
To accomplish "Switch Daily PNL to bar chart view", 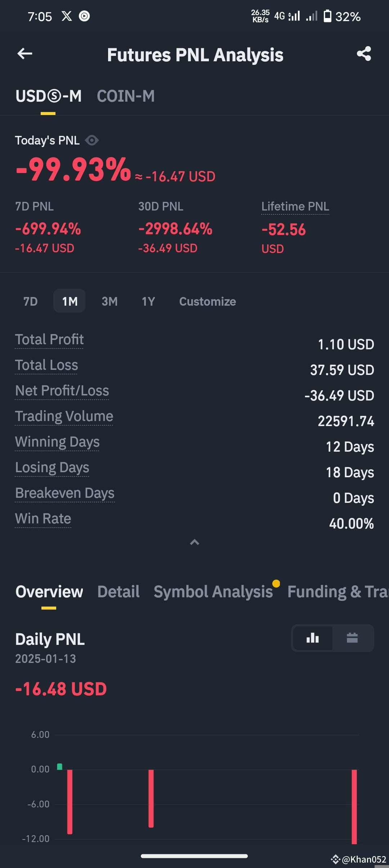I will point(313,638).
